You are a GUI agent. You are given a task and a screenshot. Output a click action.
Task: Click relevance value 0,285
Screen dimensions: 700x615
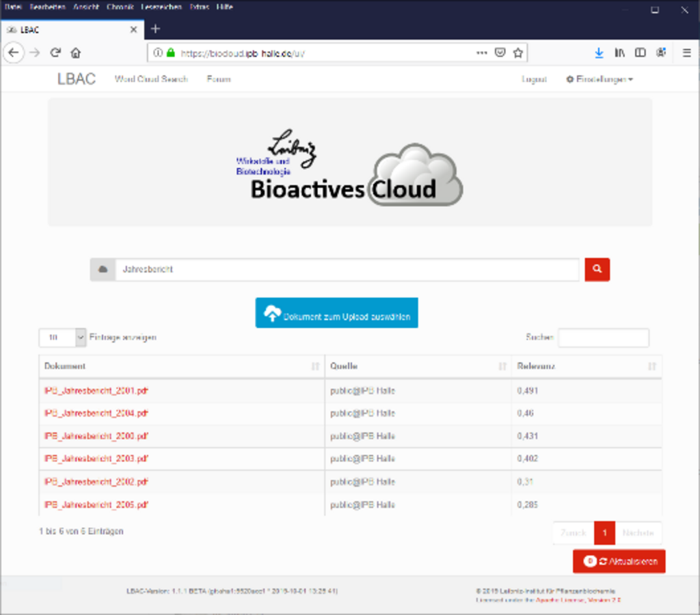click(528, 505)
